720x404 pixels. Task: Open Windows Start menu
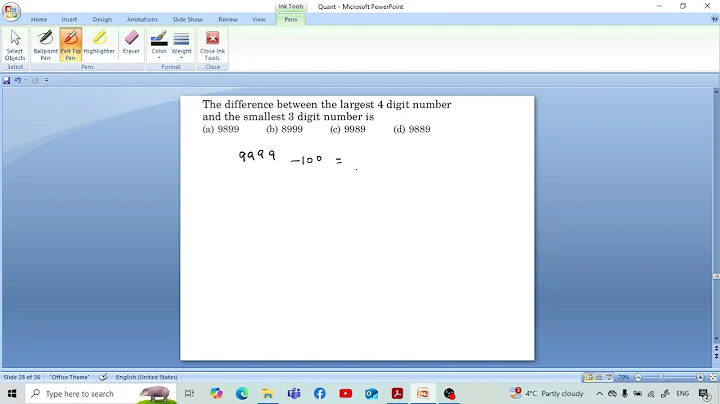12,393
